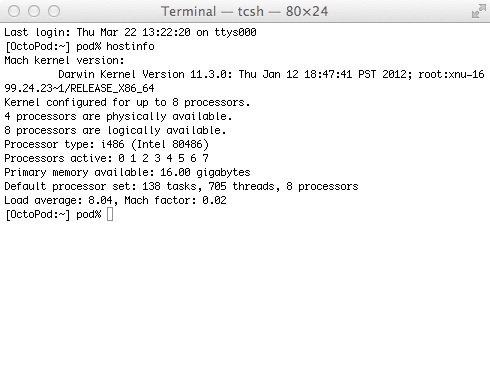Click the Terminal — tcsh — 80×24 title
Screen dimensions: 490x366
coord(245,11)
